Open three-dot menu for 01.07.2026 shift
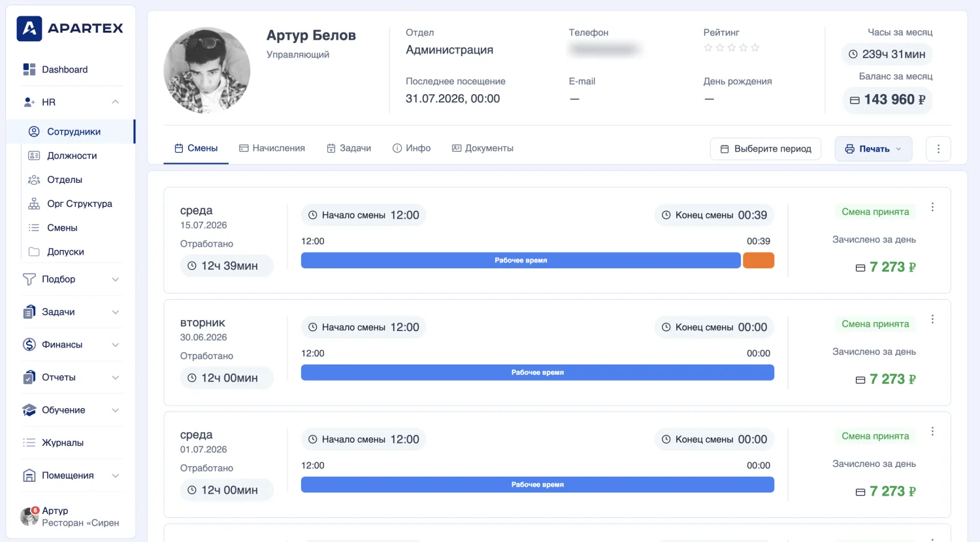The height and width of the screenshot is (542, 980). 932,432
